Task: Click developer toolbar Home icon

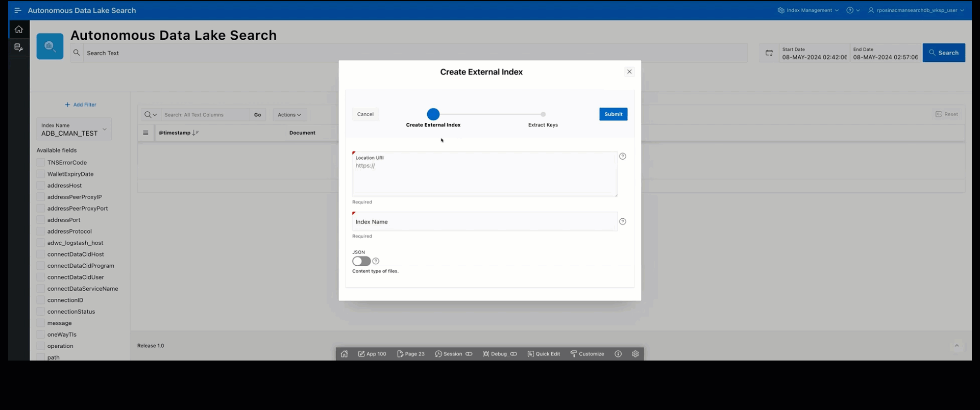Action: coord(345,354)
